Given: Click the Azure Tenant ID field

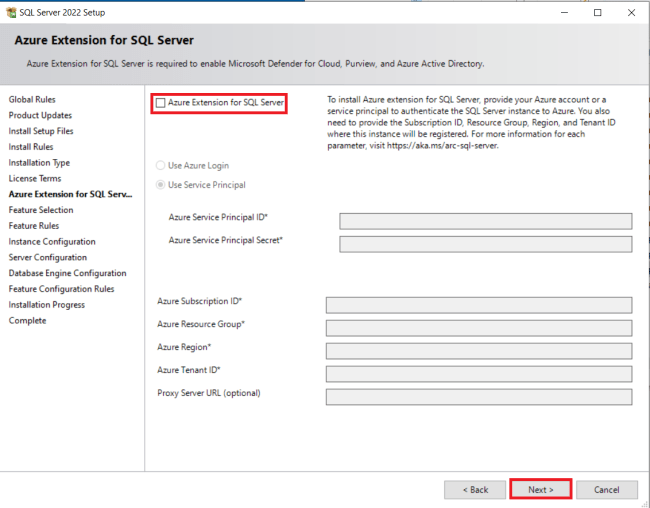Looking at the screenshot, I should [479, 374].
